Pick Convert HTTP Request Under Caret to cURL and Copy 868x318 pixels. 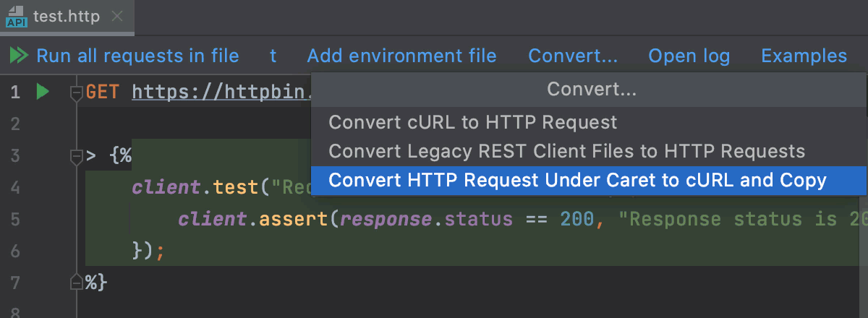coord(577,180)
